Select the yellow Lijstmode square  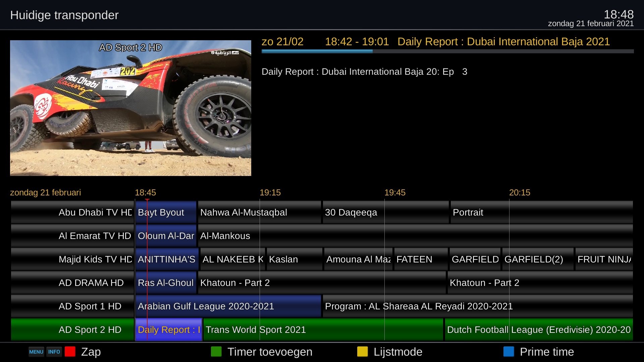[363, 352]
